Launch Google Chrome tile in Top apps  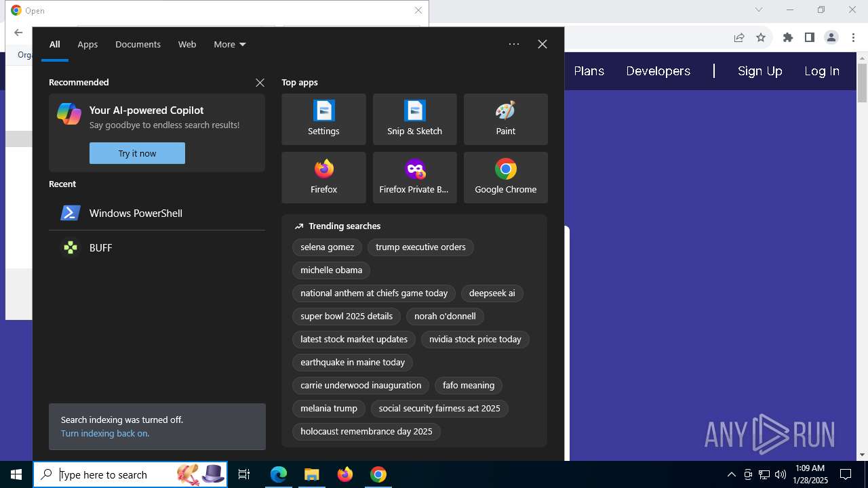505,178
